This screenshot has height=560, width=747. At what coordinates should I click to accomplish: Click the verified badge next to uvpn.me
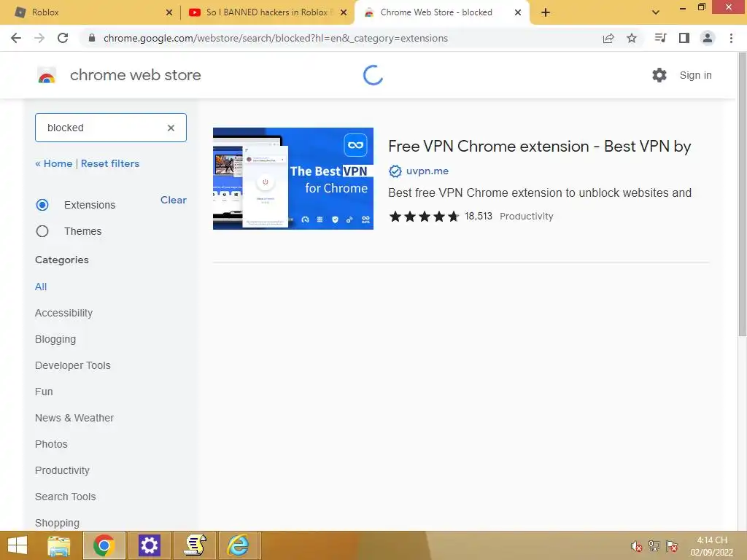click(x=395, y=171)
